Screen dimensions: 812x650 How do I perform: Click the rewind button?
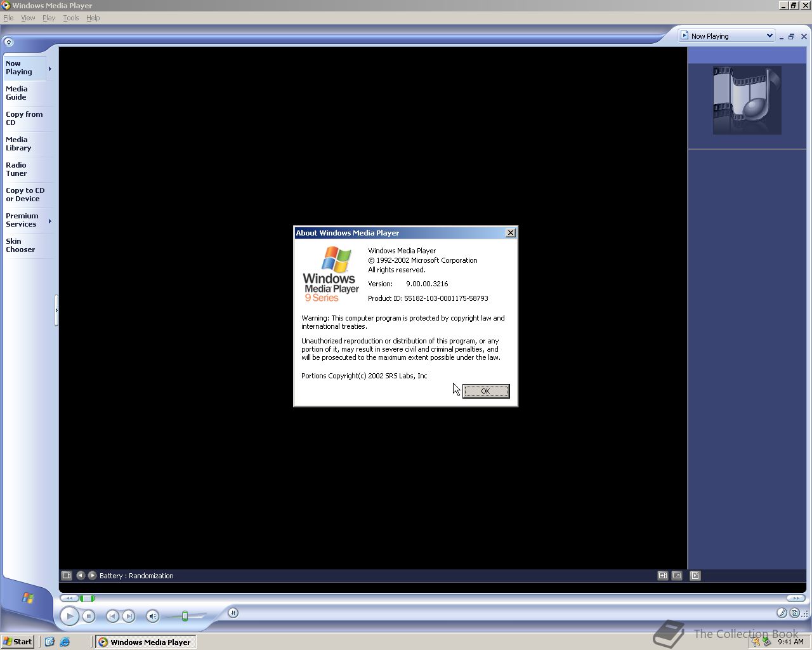point(69,598)
